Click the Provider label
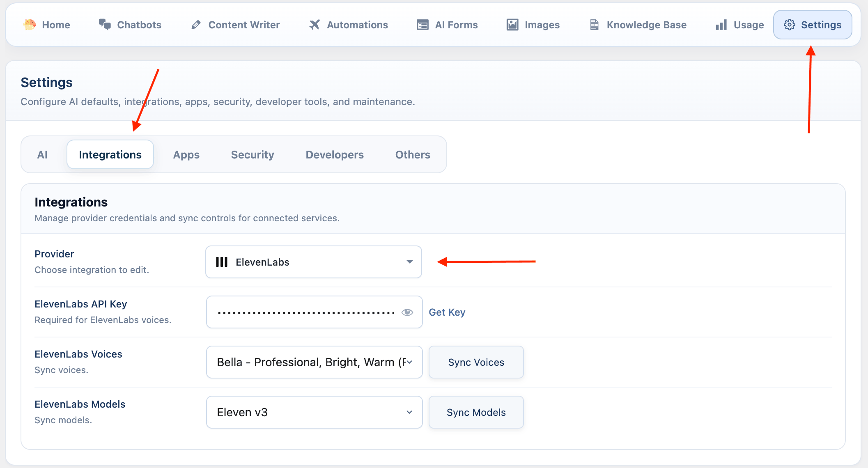868x468 pixels. [54, 254]
